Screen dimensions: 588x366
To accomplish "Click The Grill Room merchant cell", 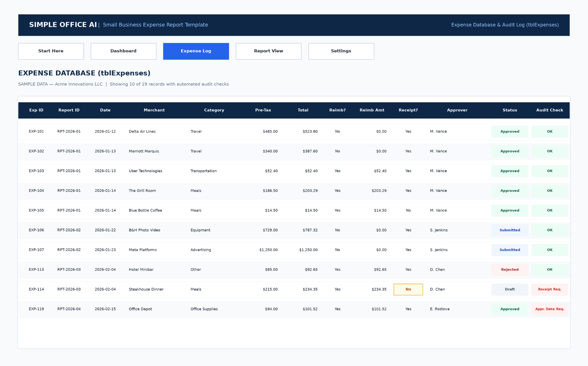I will 142,191.
